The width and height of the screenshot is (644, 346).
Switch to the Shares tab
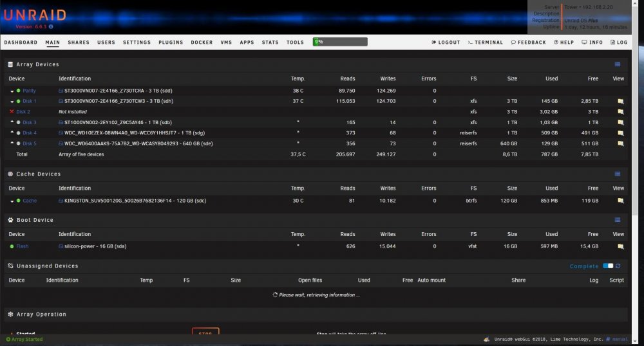tap(79, 42)
